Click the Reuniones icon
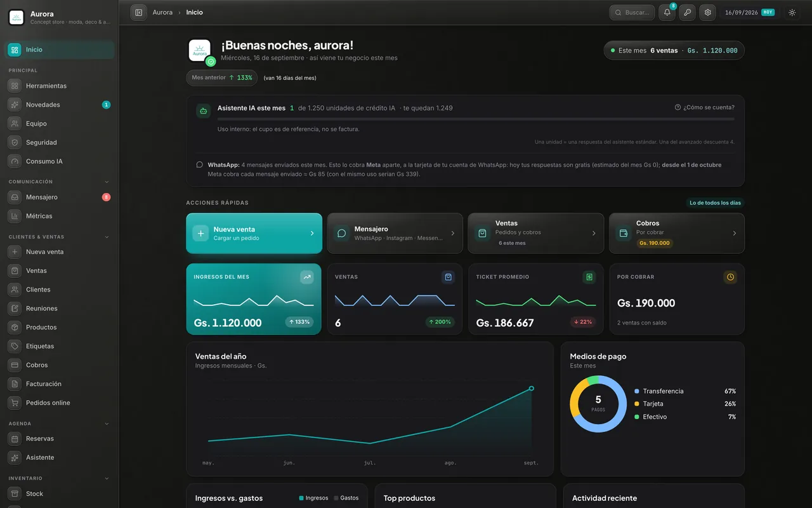The height and width of the screenshot is (508, 812). coord(15,309)
